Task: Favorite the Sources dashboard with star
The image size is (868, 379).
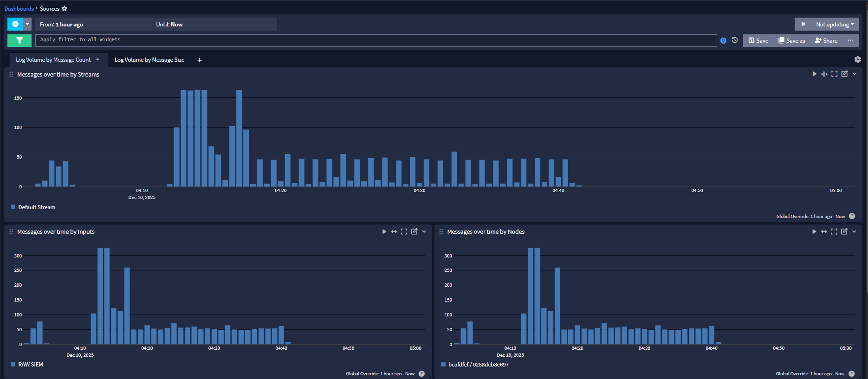Action: tap(65, 9)
